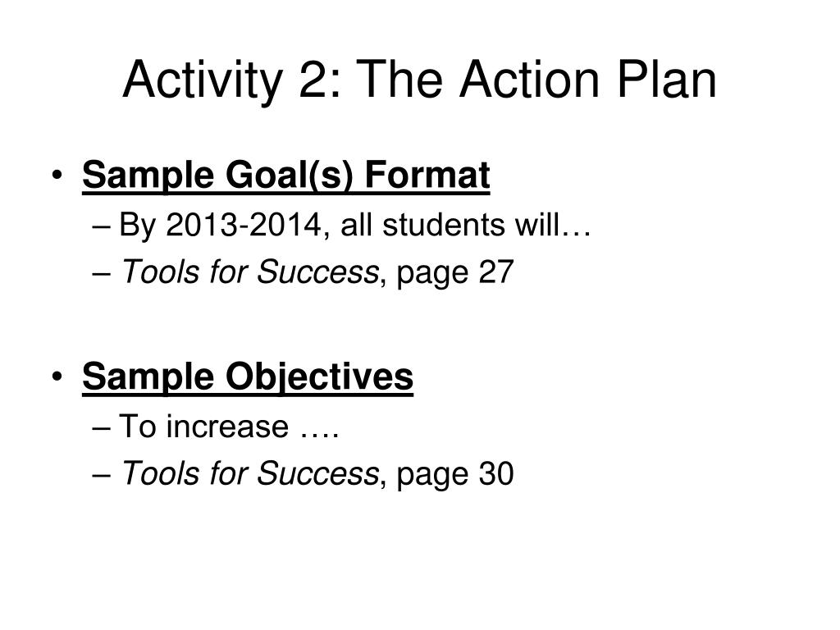Click the "page 30" text
The image size is (840, 630).
pyautogui.click(x=455, y=475)
